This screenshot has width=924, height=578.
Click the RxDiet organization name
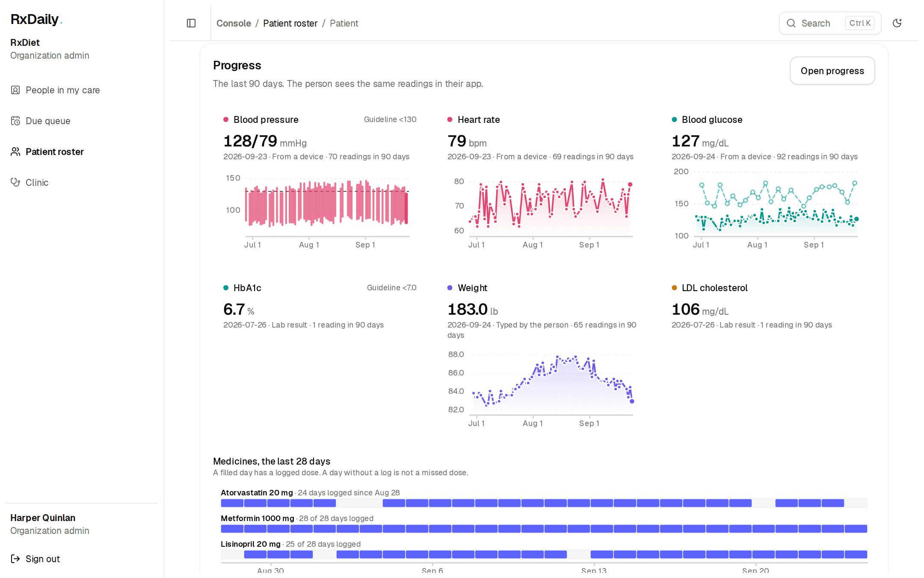[25, 42]
